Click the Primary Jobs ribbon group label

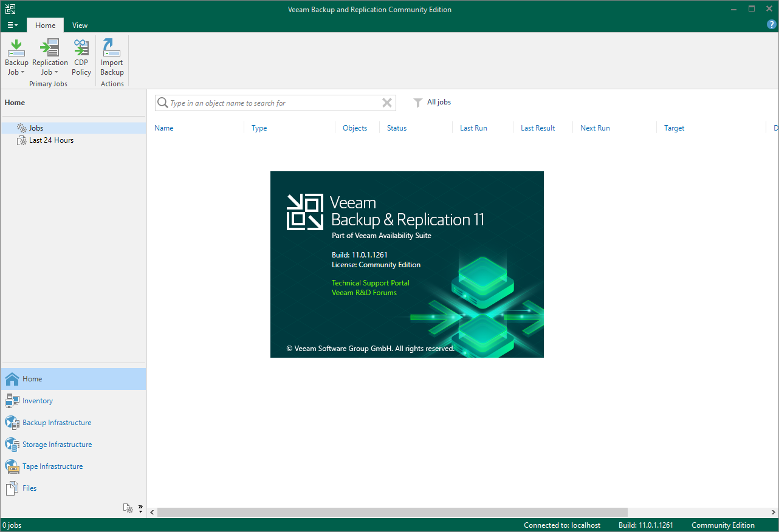click(x=48, y=84)
